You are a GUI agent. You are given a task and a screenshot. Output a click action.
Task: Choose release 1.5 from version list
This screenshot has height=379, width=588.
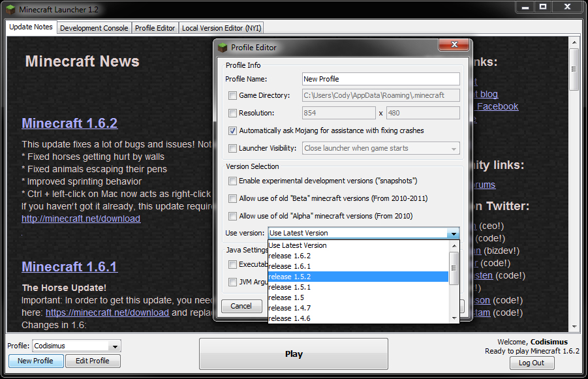(x=358, y=297)
